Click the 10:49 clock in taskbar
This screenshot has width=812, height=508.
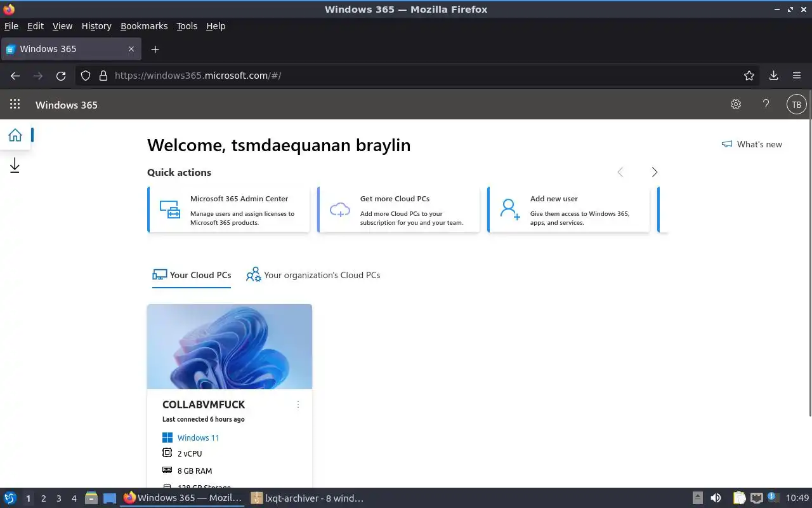click(797, 498)
